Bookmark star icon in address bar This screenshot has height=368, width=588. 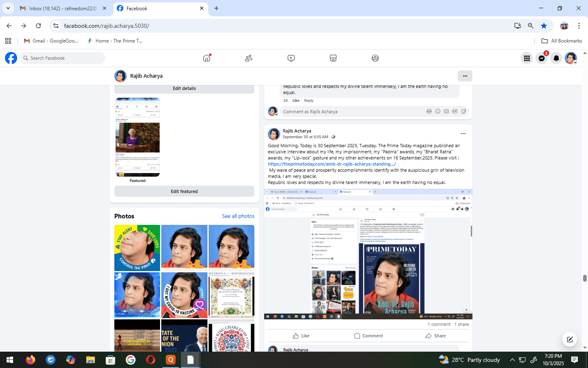[544, 26]
